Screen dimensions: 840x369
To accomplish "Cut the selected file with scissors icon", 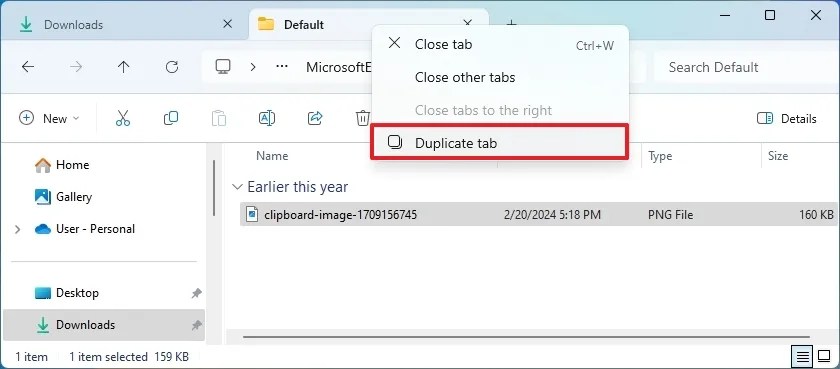I will (123, 118).
